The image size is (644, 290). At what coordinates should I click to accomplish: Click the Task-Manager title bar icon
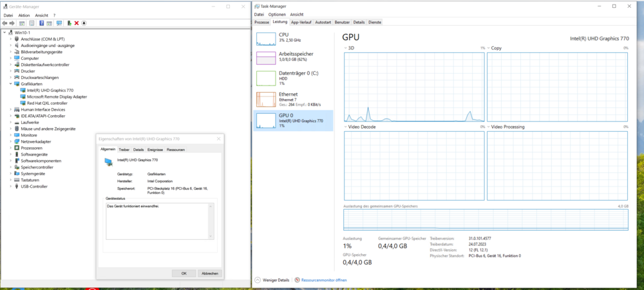[x=257, y=6]
